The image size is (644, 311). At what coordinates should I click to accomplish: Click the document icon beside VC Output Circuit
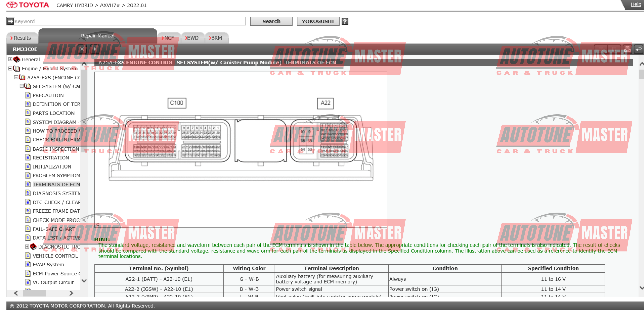pos(28,282)
